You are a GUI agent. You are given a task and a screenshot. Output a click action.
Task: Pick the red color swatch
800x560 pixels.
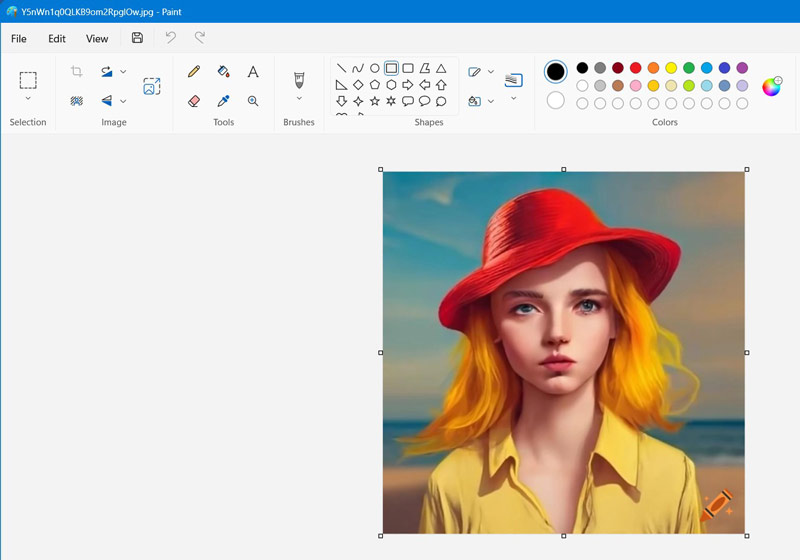click(x=635, y=68)
